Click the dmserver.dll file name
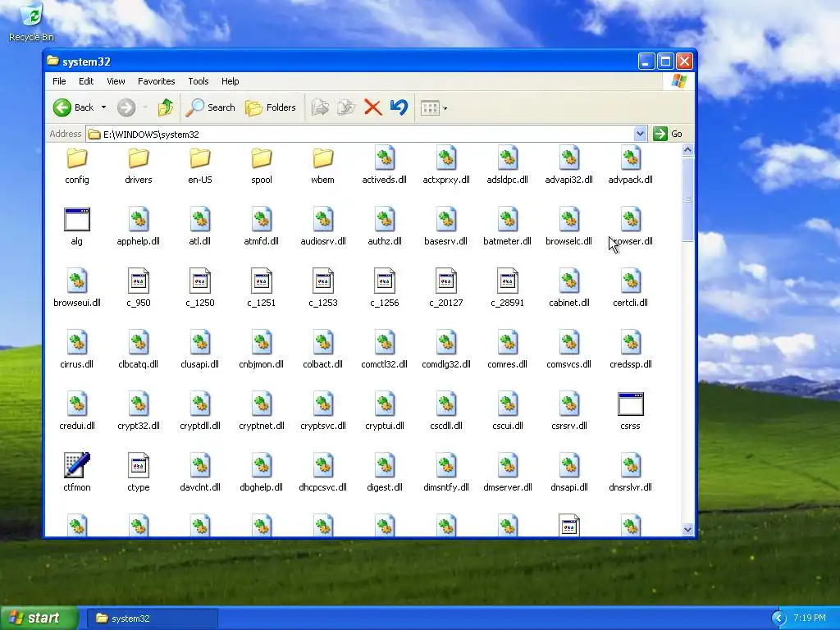The height and width of the screenshot is (630, 840). pos(507,487)
